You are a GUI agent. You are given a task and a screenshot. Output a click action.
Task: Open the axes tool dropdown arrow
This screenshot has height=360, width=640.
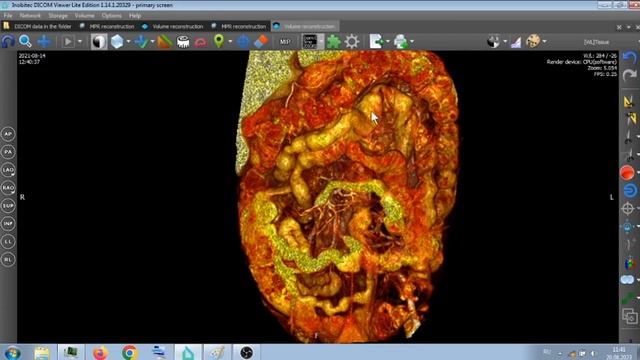152,42
